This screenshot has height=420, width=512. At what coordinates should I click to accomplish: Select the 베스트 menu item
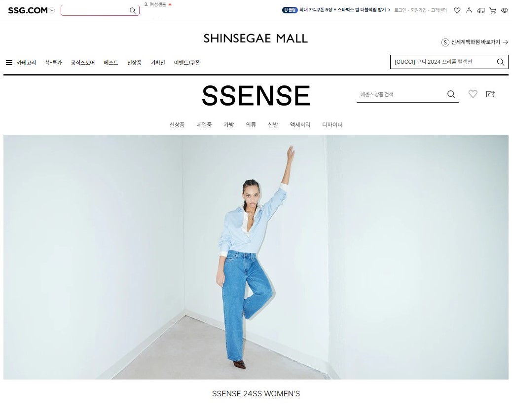coord(110,63)
